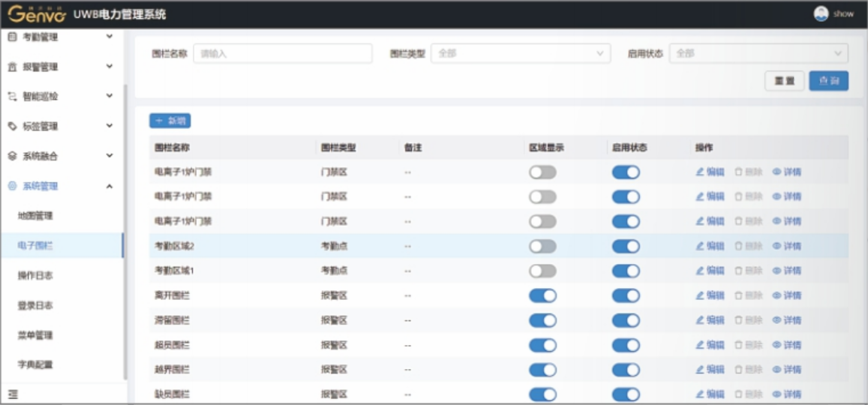868x405 pixels.
Task: Open the 启用状态 filter dropdown
Action: 758,54
